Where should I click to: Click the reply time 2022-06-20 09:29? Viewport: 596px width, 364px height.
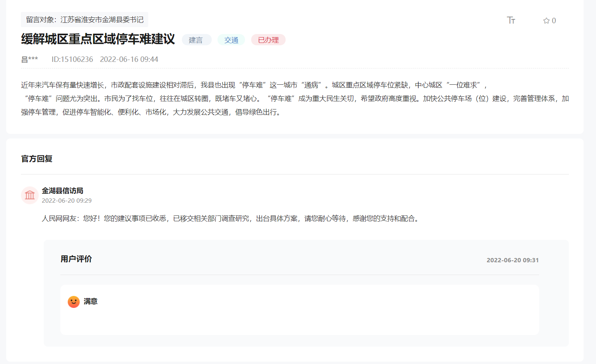pos(67,200)
